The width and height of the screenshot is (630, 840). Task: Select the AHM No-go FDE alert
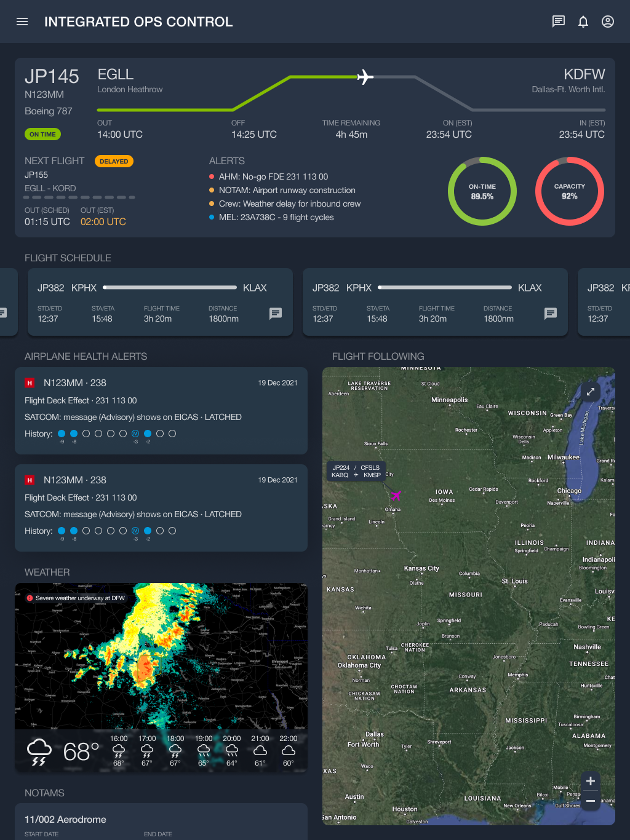point(269,176)
